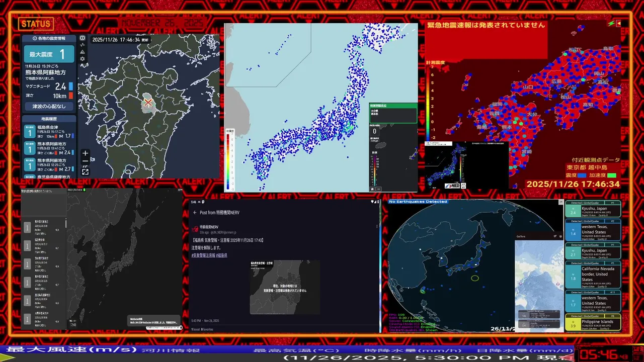Click the top intensity 1 entry in the dark list panel

click(43, 228)
